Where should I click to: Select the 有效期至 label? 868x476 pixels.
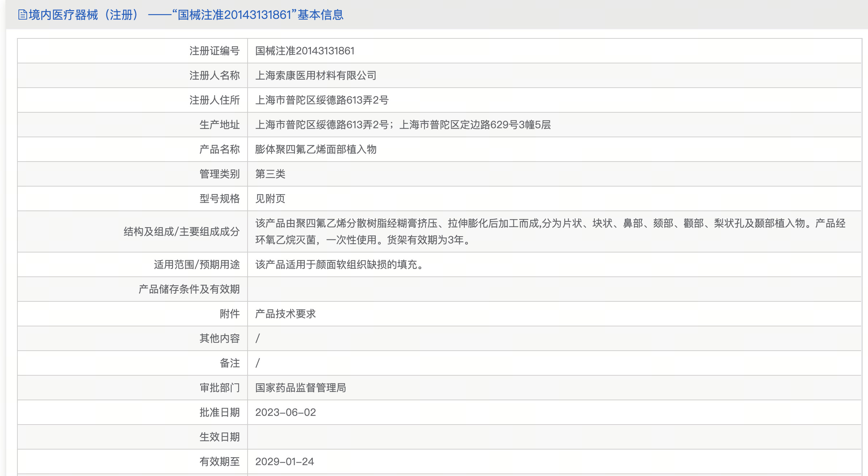219,462
